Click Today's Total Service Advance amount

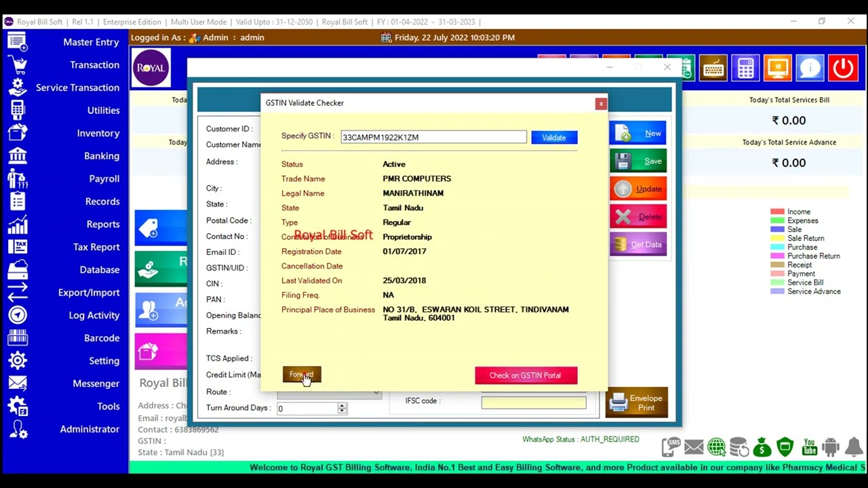point(789,163)
